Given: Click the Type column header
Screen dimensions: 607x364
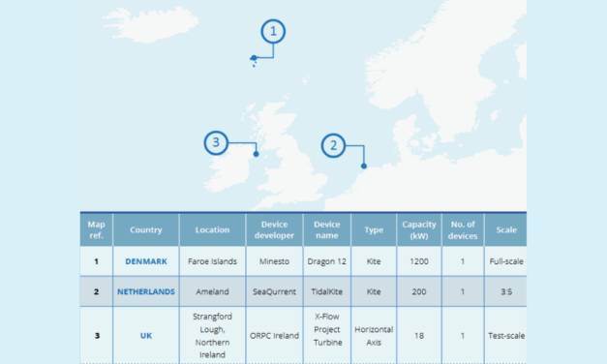Looking at the screenshot, I should (374, 229).
